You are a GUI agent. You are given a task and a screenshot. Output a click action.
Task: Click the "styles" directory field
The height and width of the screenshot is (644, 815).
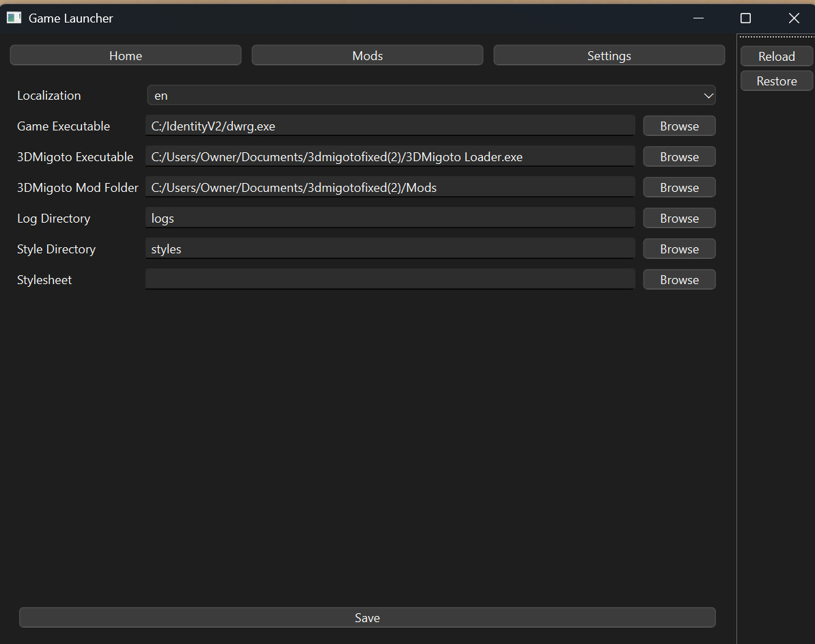pyautogui.click(x=389, y=249)
